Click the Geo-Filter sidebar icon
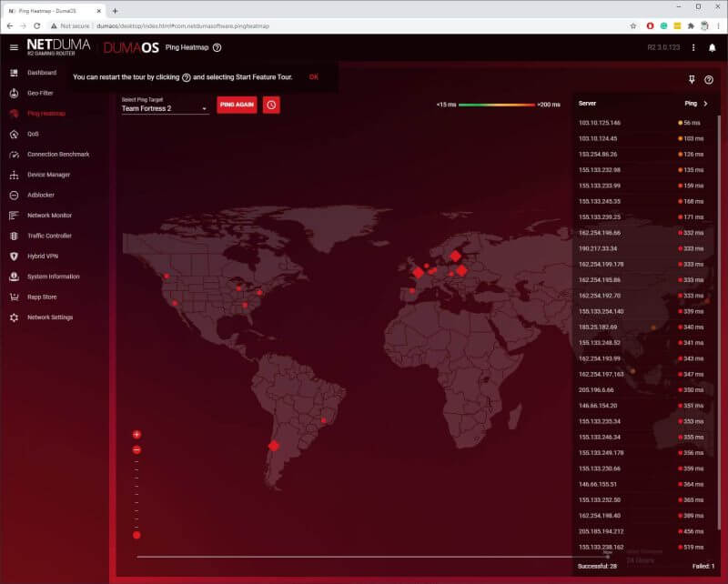728x584 pixels. pos(14,94)
